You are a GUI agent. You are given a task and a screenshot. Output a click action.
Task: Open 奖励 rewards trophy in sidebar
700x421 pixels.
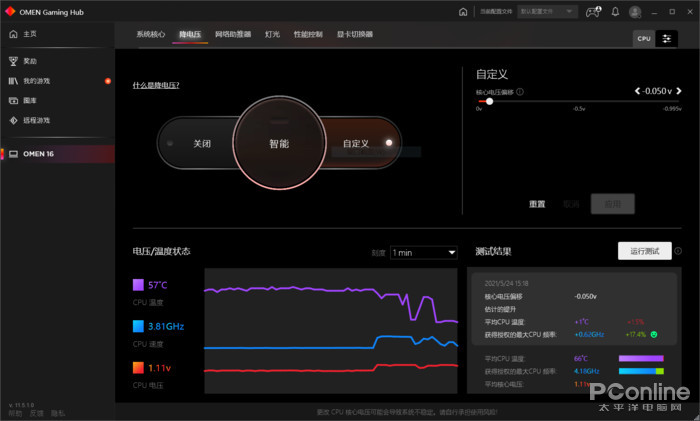click(29, 61)
